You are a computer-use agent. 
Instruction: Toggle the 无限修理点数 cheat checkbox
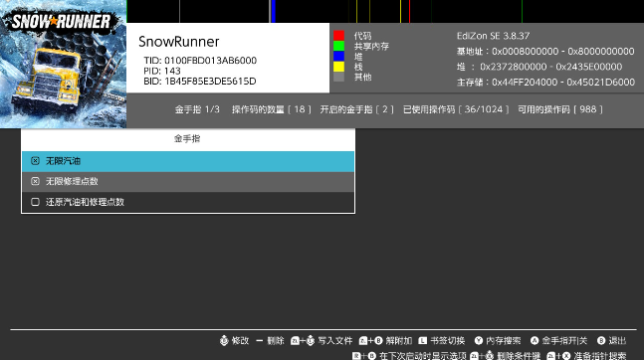(x=35, y=181)
